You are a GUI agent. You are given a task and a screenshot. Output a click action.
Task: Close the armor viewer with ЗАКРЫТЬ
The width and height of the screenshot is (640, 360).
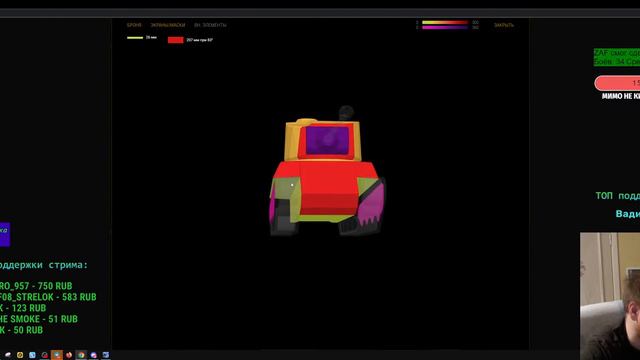point(504,25)
